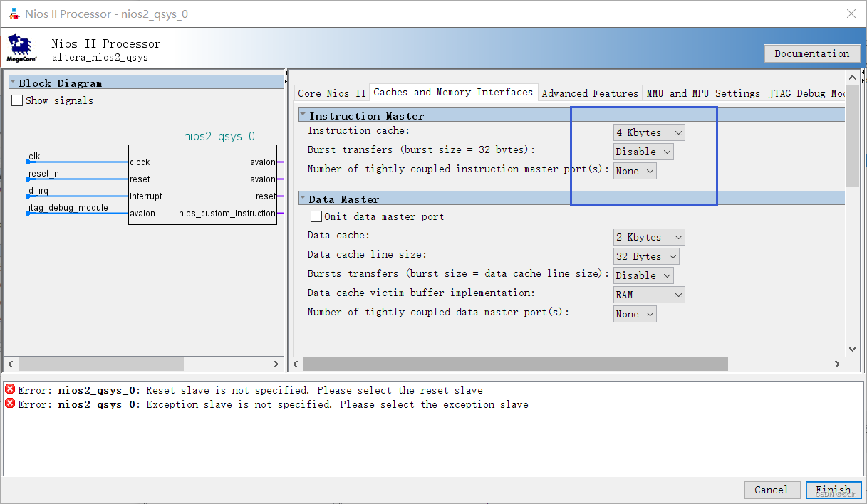Click settings panel scroll up arrow
867x504 pixels.
pos(853,78)
